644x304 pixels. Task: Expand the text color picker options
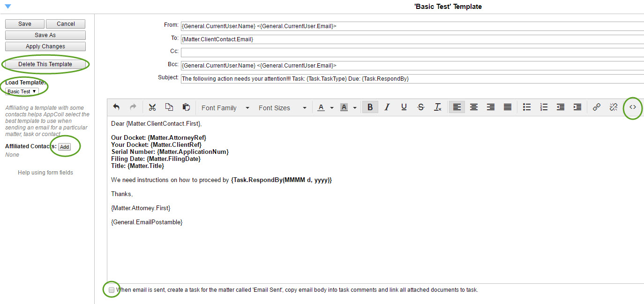point(332,107)
